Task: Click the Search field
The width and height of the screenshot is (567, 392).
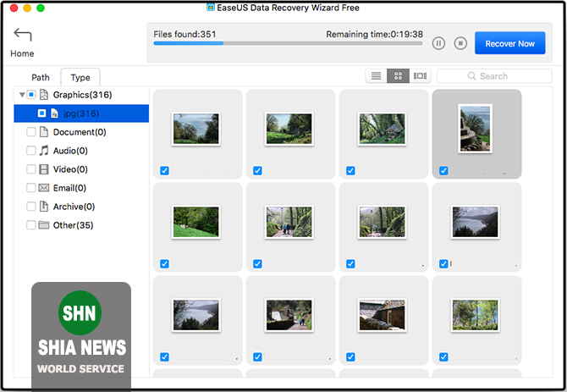Action: (x=494, y=76)
